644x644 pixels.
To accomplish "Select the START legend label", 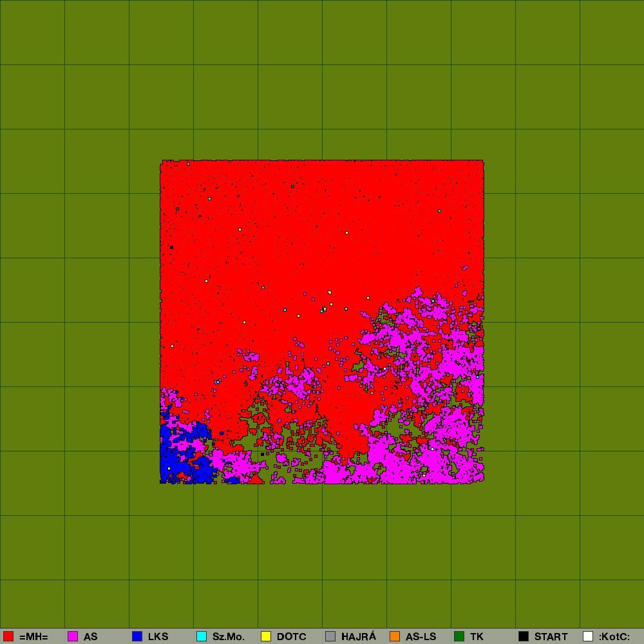I will pos(551,637).
